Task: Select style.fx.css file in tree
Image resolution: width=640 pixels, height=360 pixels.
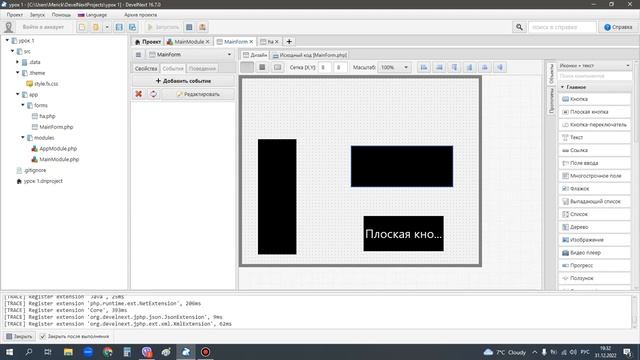Action: coord(42,84)
